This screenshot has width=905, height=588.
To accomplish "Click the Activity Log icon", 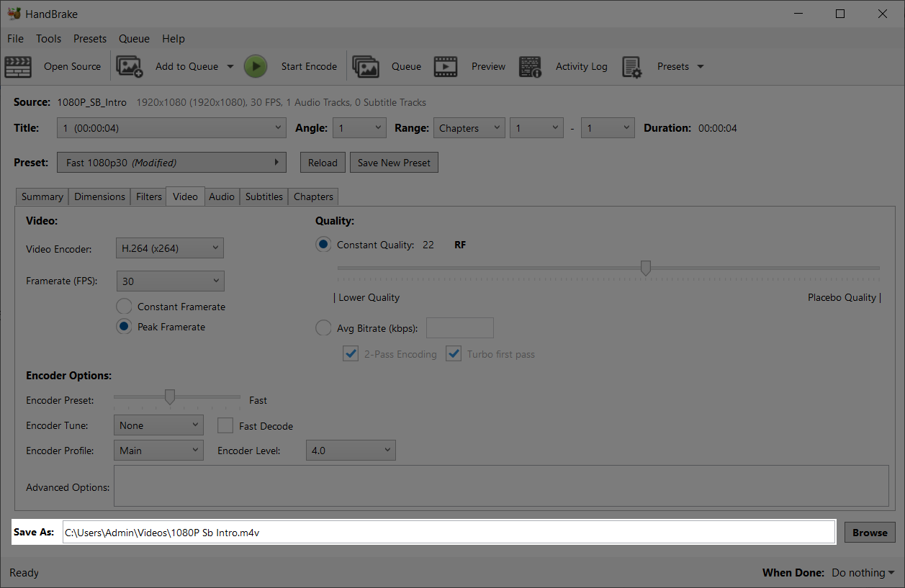I will (x=531, y=66).
